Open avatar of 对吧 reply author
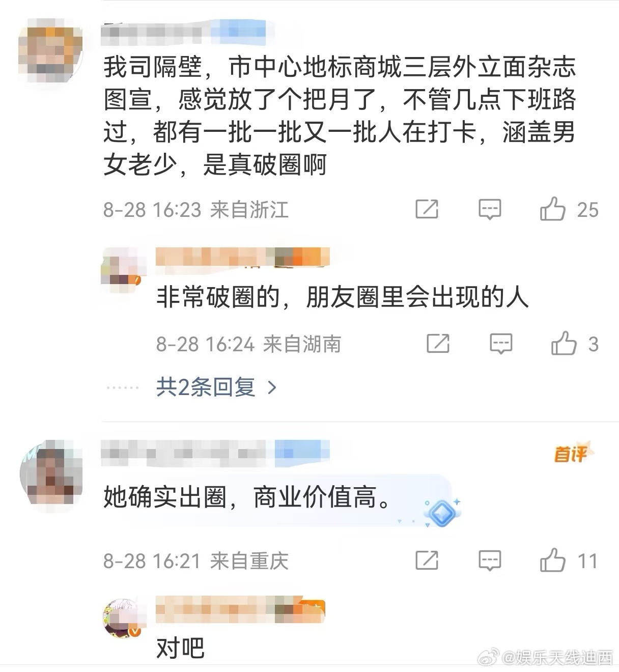The image size is (619, 672). point(123,619)
